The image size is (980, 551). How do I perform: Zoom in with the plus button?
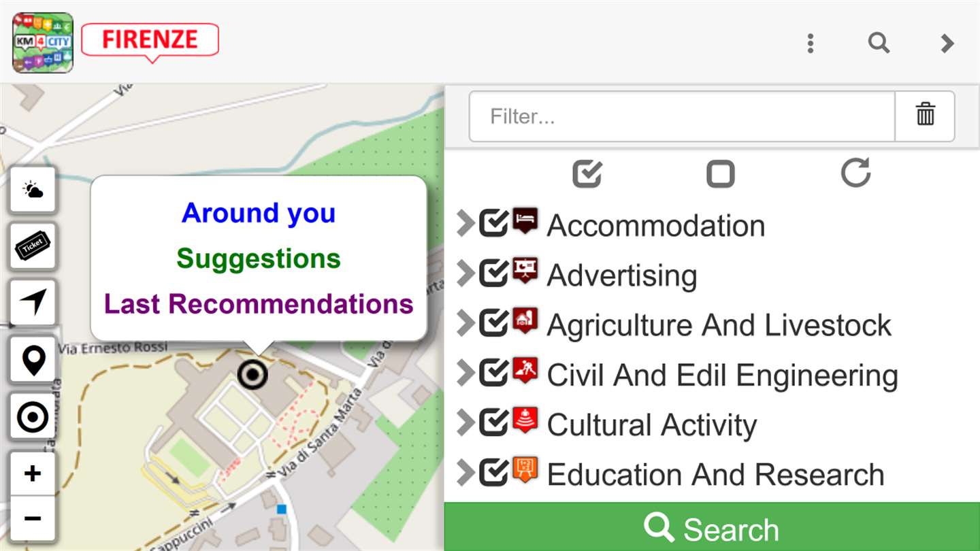33,474
